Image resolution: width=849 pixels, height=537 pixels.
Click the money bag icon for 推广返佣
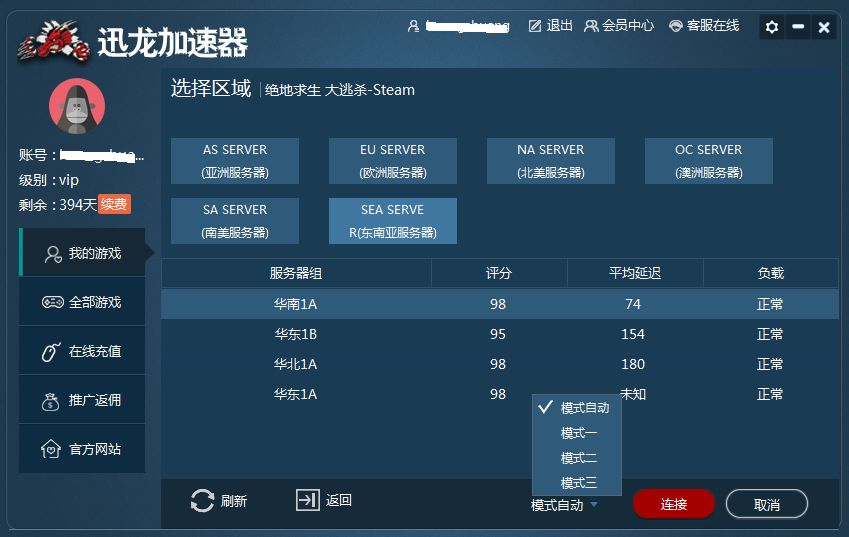[51, 401]
